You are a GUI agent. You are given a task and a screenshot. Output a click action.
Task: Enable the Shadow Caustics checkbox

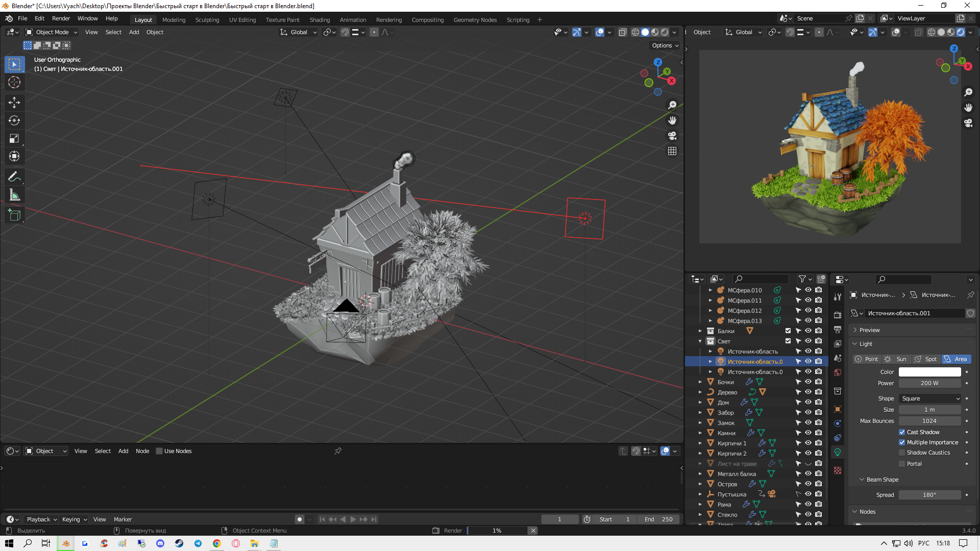click(902, 453)
